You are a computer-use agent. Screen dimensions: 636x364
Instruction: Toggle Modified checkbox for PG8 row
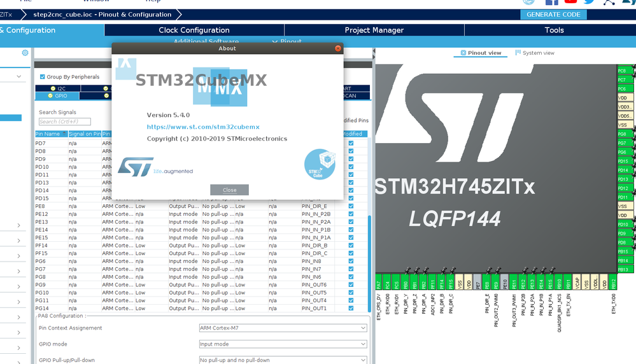click(x=351, y=277)
